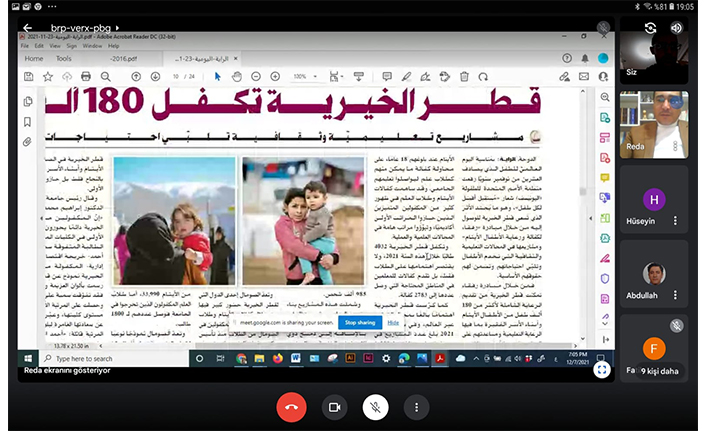Click the Add comment note icon

pos(387,77)
